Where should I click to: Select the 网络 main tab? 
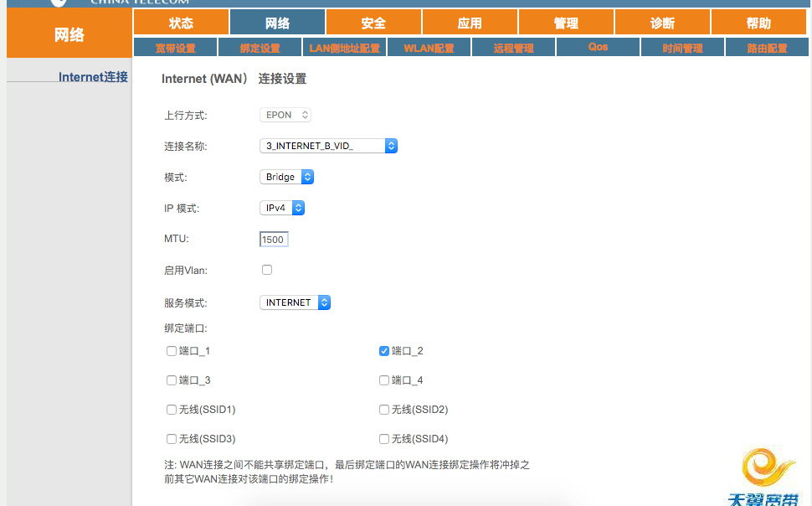point(278,23)
